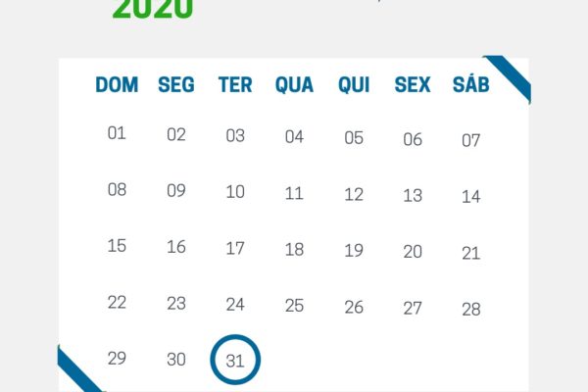588x392 pixels.
Task: Choose date 13 in Friday column
Action: pyautogui.click(x=413, y=195)
